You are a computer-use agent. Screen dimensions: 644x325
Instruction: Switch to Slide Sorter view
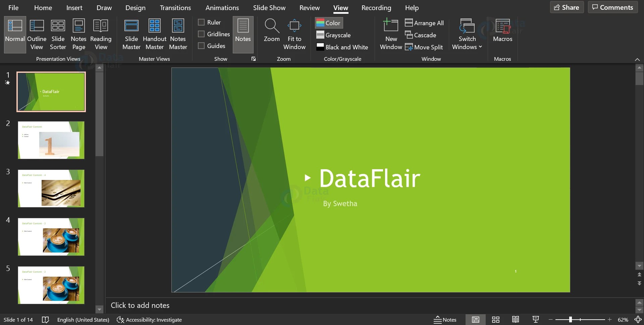click(57, 34)
